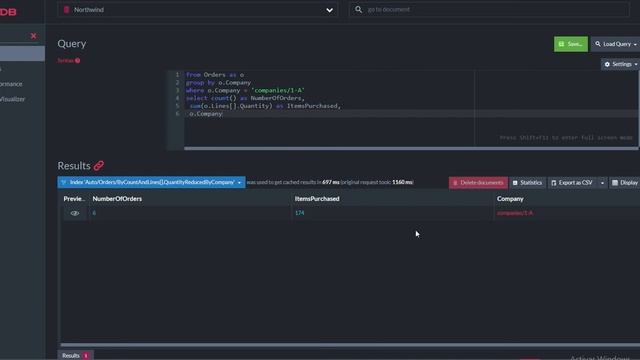Select the Results tab at bottom

tap(76, 356)
